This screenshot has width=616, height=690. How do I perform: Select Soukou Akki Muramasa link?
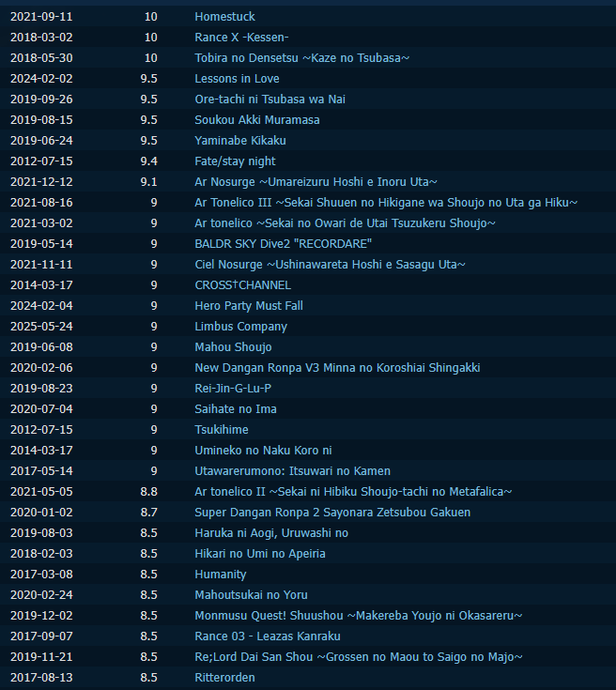[257, 120]
